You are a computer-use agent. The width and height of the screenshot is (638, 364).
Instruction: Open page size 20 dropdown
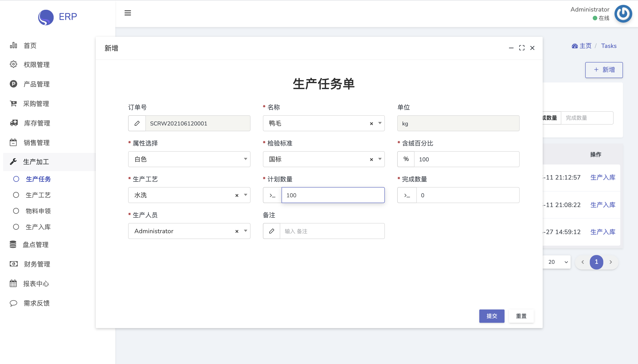(558, 262)
